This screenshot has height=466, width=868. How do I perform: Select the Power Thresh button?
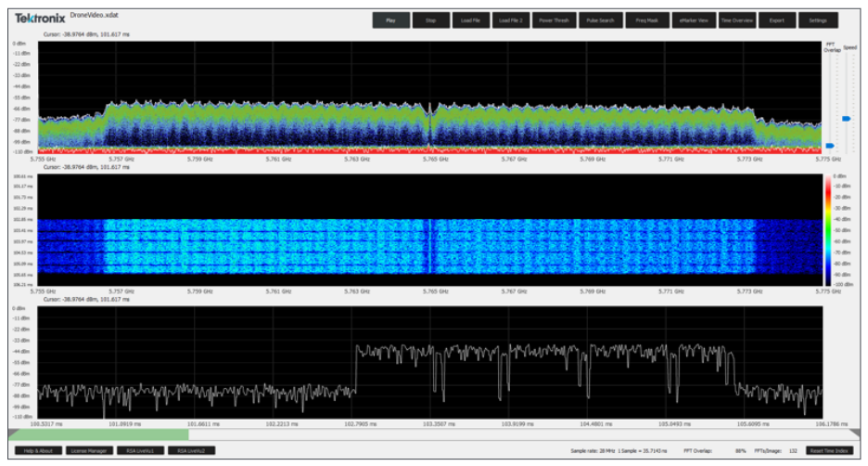pyautogui.click(x=554, y=19)
